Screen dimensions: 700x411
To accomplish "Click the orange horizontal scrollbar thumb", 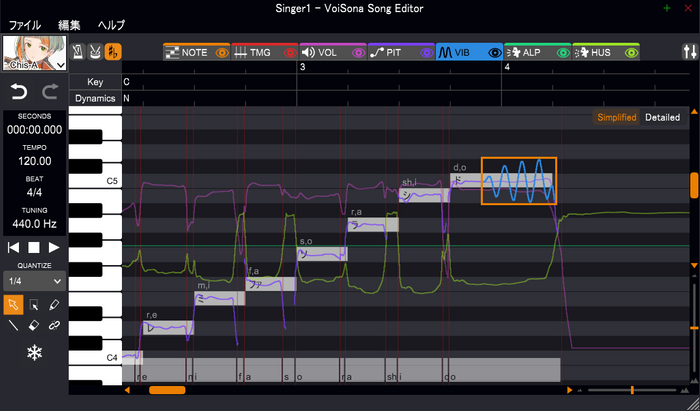I will [x=166, y=390].
